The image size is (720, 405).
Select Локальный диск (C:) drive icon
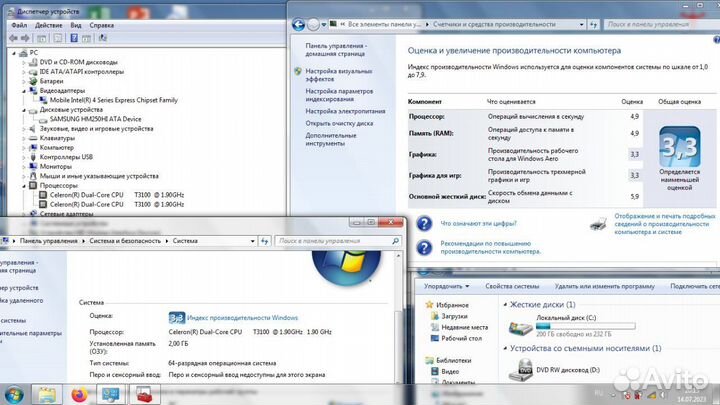tap(521, 327)
